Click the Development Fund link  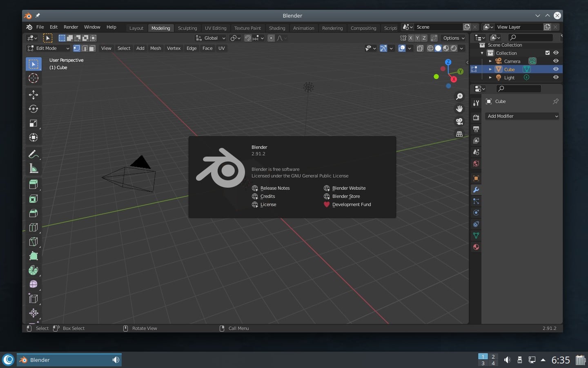click(352, 204)
